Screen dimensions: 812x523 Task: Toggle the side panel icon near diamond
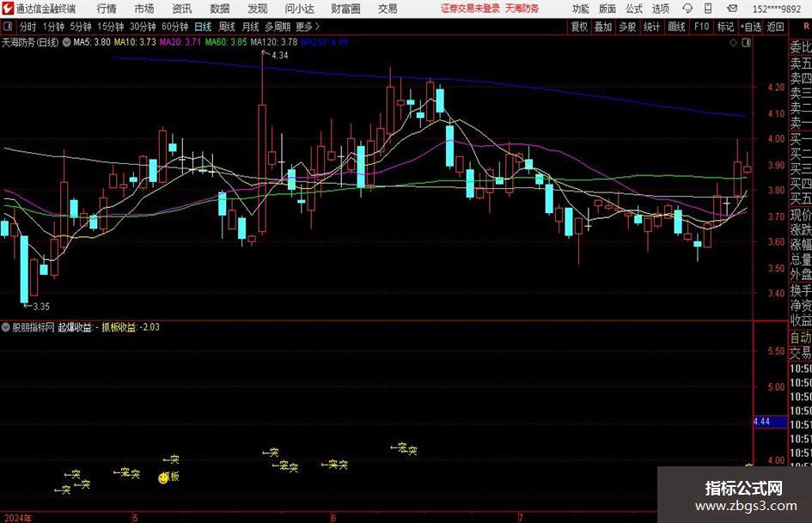746,43
